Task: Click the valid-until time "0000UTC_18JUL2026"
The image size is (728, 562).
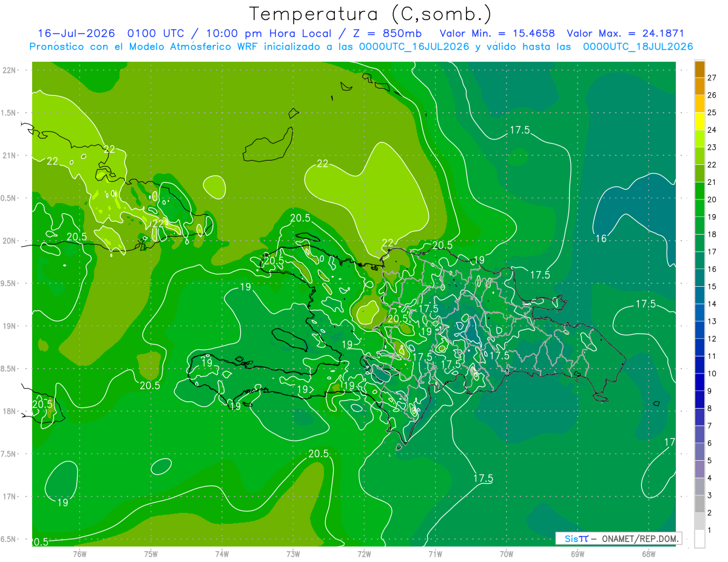Action: [x=638, y=47]
